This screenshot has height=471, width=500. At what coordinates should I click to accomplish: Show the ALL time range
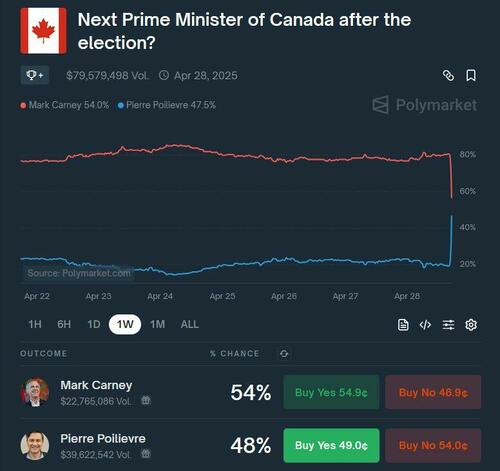(x=189, y=324)
